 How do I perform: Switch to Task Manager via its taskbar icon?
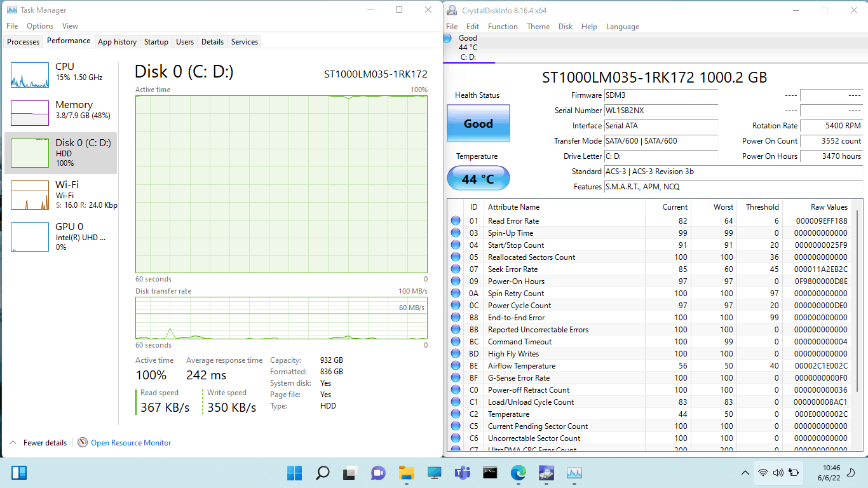click(x=574, y=473)
